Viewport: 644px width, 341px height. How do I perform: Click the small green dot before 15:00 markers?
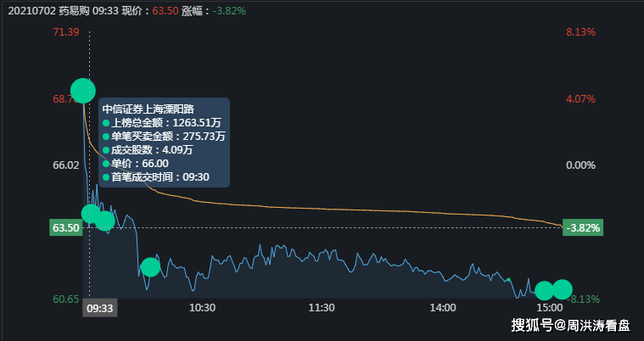[508, 279]
